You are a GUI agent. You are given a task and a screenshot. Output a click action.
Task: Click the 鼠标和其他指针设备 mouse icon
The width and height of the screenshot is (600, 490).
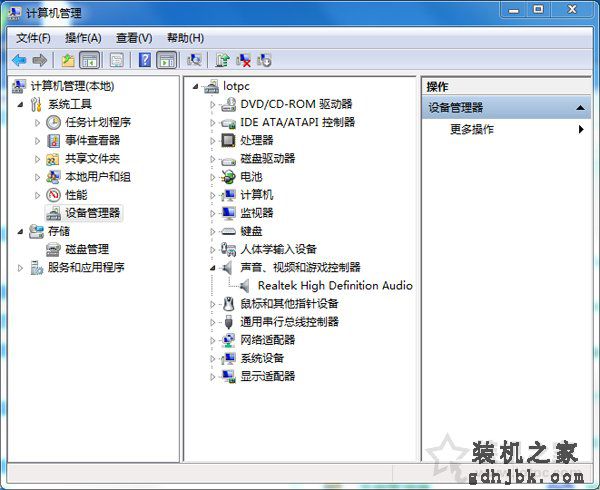[228, 304]
